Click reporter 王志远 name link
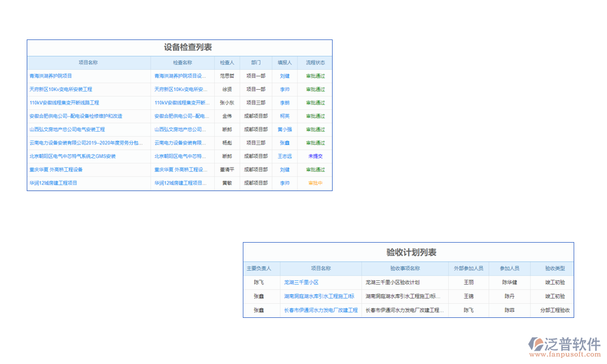Image resolution: width=607 pixels, height=364 pixels. pyautogui.click(x=285, y=156)
